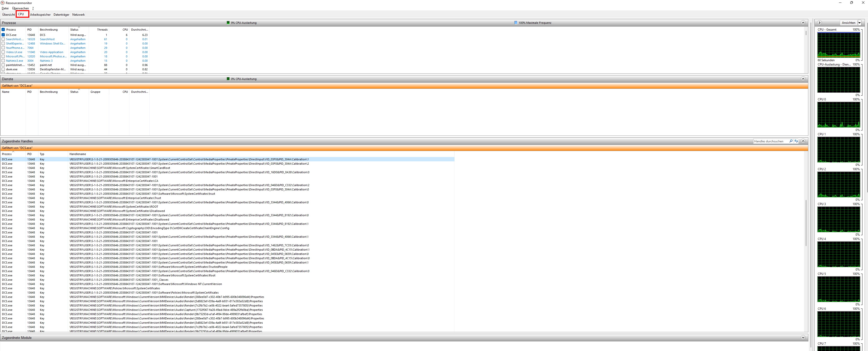868x351 pixels.
Task: Click the green CPU-Auslastung indicator in Prozesse header
Action: pyautogui.click(x=228, y=23)
